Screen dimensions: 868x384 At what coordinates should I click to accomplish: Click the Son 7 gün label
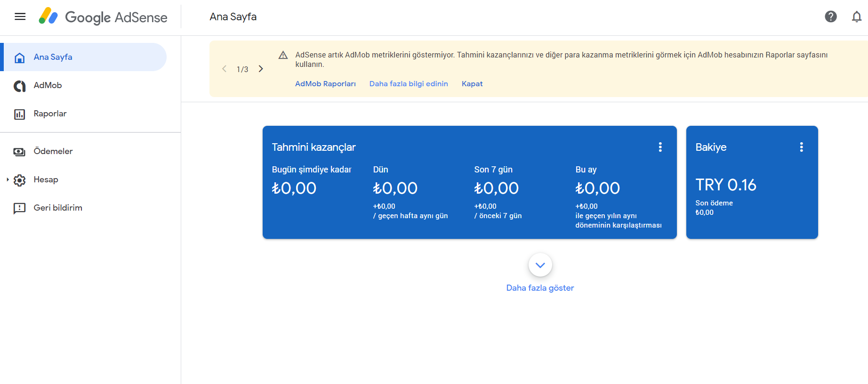[493, 170]
